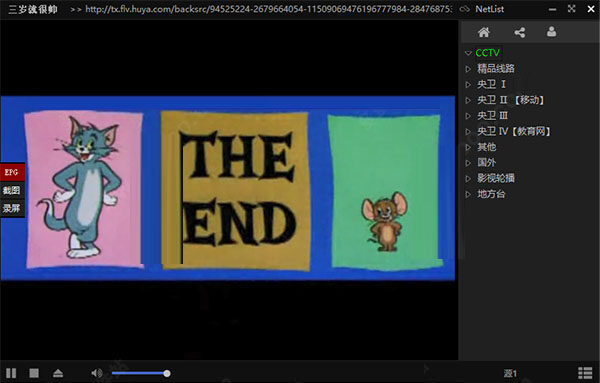Click the 截图 screenshot button
Viewport: 600px width, 383px height.
pyautogui.click(x=12, y=190)
